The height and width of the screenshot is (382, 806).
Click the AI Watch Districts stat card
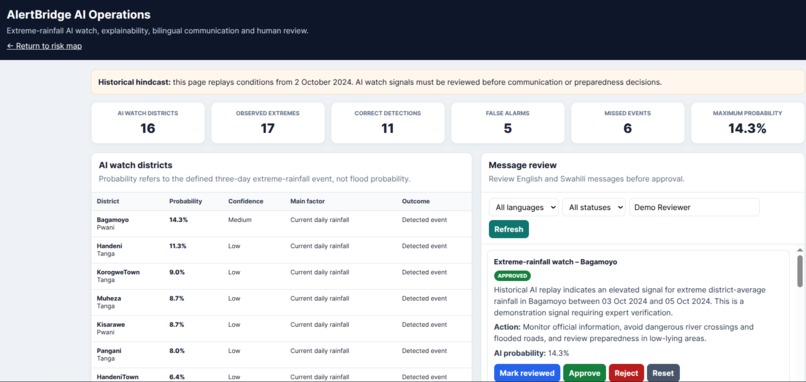pyautogui.click(x=148, y=122)
